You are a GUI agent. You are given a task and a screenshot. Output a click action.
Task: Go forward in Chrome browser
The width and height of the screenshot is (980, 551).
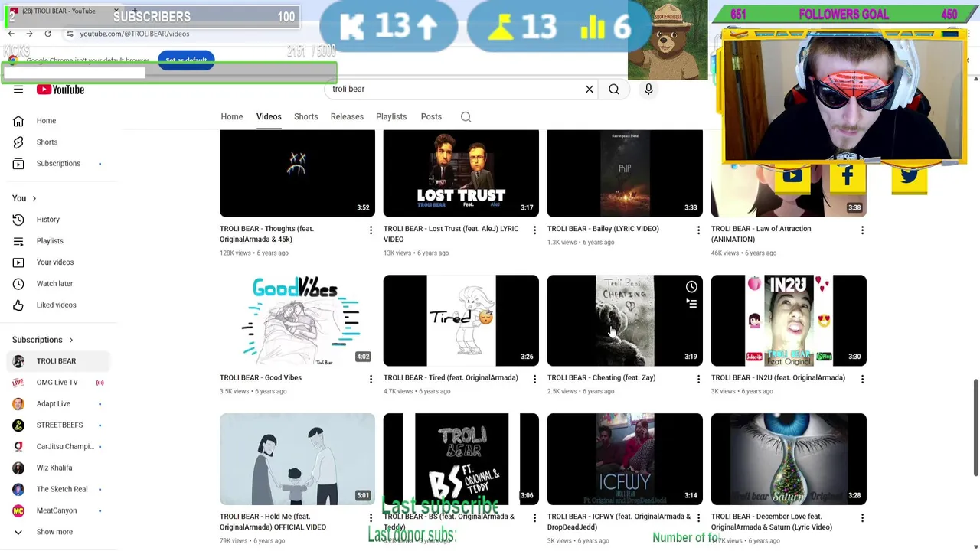coord(29,34)
